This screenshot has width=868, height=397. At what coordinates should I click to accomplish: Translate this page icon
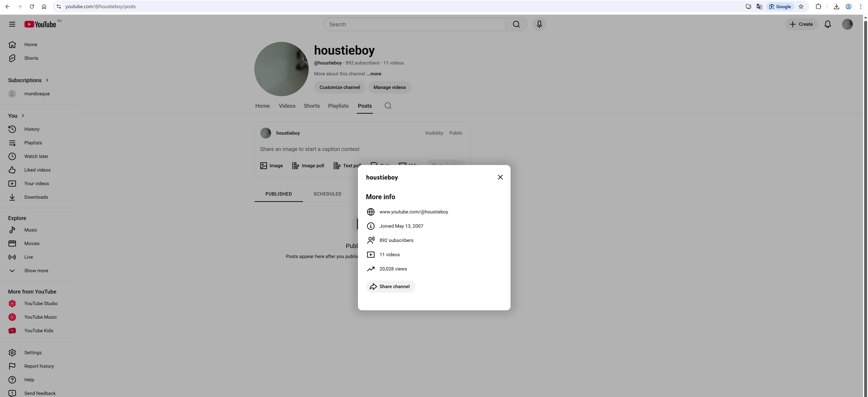point(759,6)
